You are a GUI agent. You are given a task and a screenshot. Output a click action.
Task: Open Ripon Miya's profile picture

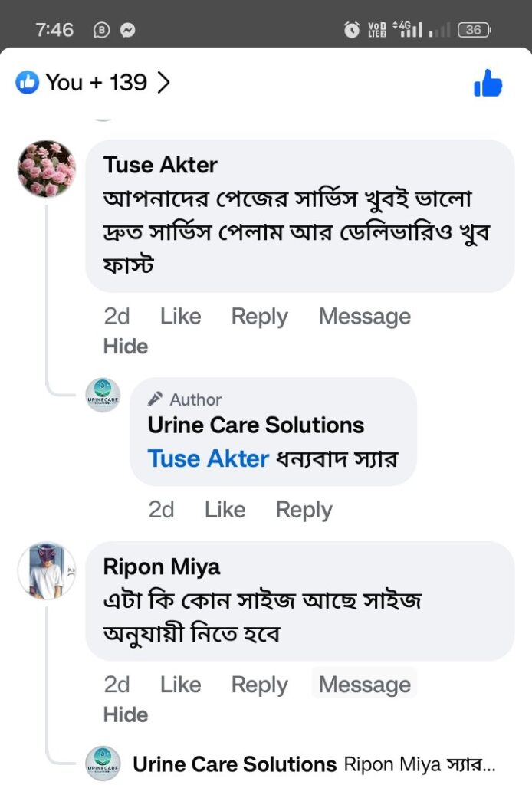pyautogui.click(x=46, y=571)
